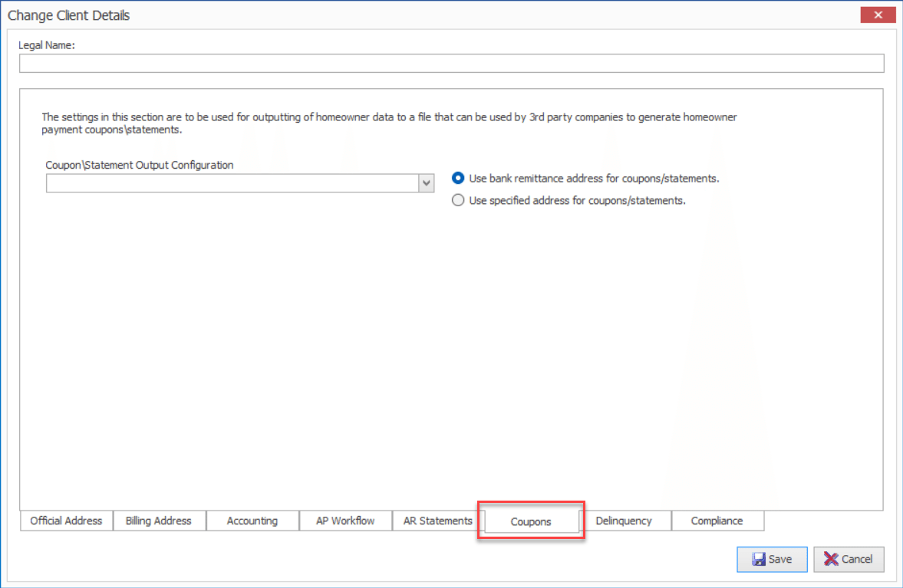Open the Delinquency tab
This screenshot has width=903, height=588.
(625, 521)
